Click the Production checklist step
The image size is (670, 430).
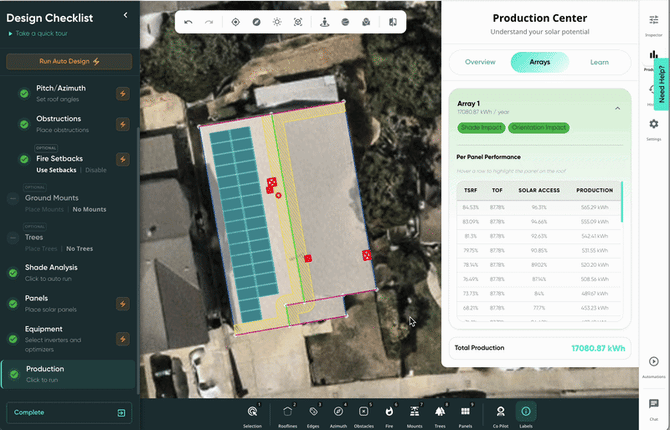tap(69, 374)
